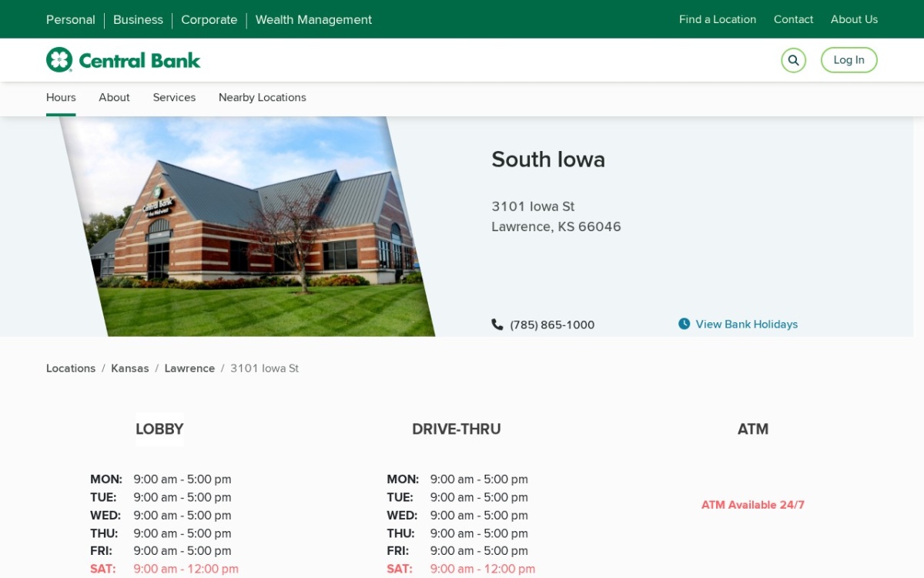The width and height of the screenshot is (924, 578).
Task: Open the Lawrence breadcrumb link
Action: [189, 368]
